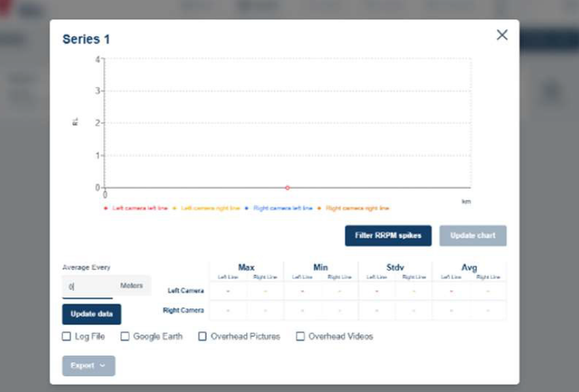
Task: Open the Export dropdown menu
Action: point(88,366)
